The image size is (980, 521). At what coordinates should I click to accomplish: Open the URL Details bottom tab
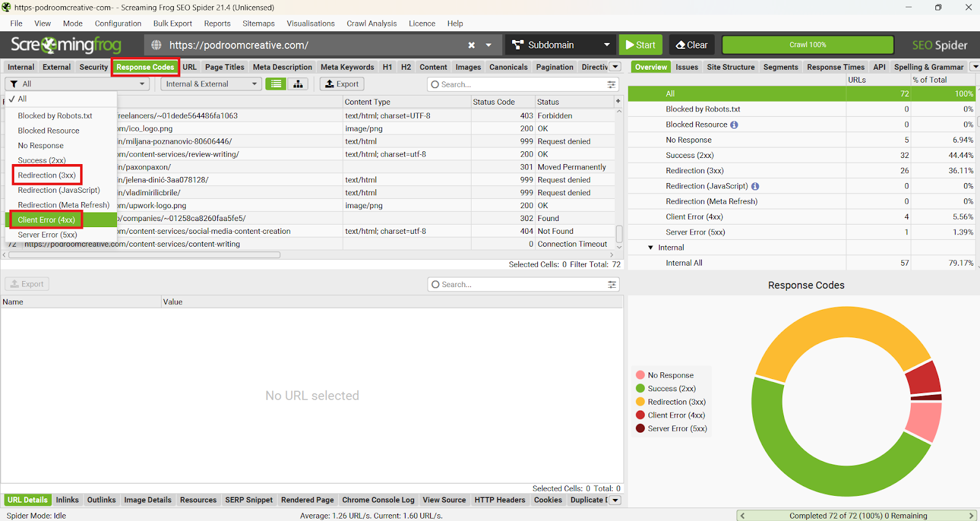pos(27,500)
